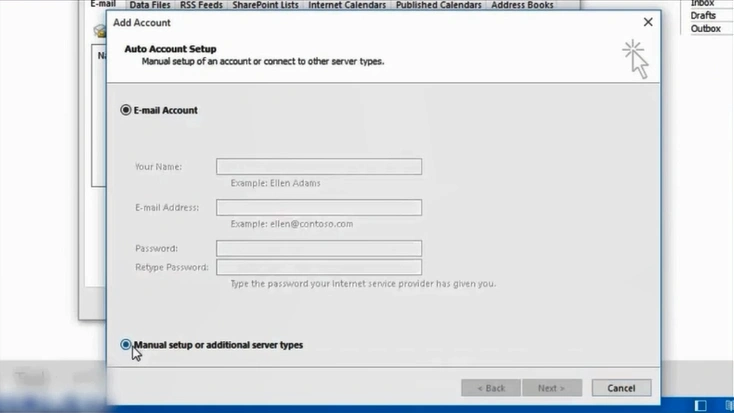
Task: Open the SharePoint Lists tab
Action: pos(265,5)
